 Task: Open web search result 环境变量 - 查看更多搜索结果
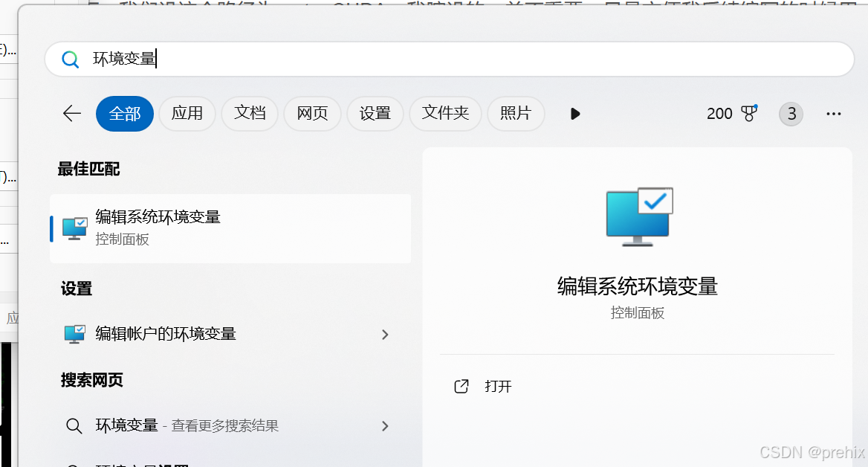[x=230, y=425]
